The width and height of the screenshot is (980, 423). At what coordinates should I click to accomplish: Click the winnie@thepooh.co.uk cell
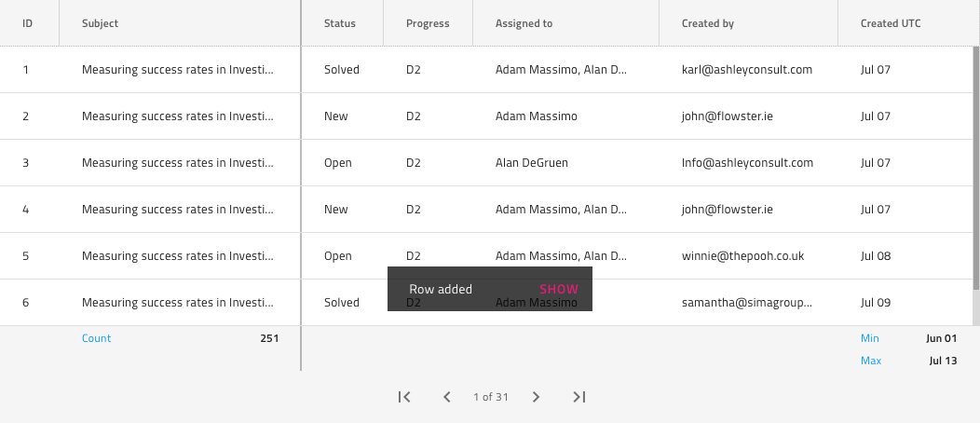click(x=742, y=256)
